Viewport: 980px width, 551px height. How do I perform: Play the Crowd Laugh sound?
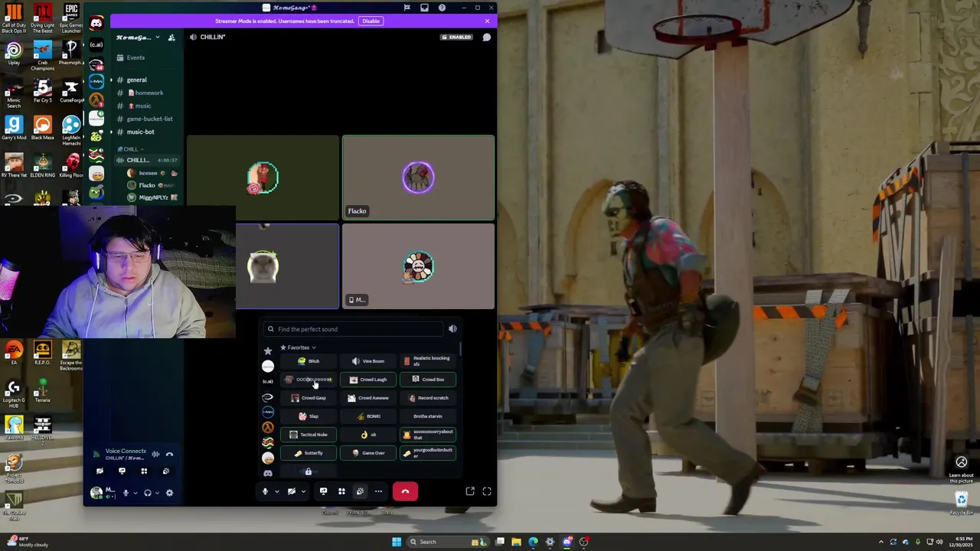368,380
